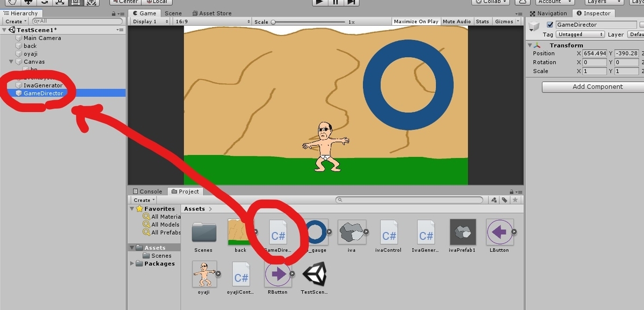Expand the Packages folder in Project
Image resolution: width=644 pixels, height=310 pixels.
pos(132,264)
